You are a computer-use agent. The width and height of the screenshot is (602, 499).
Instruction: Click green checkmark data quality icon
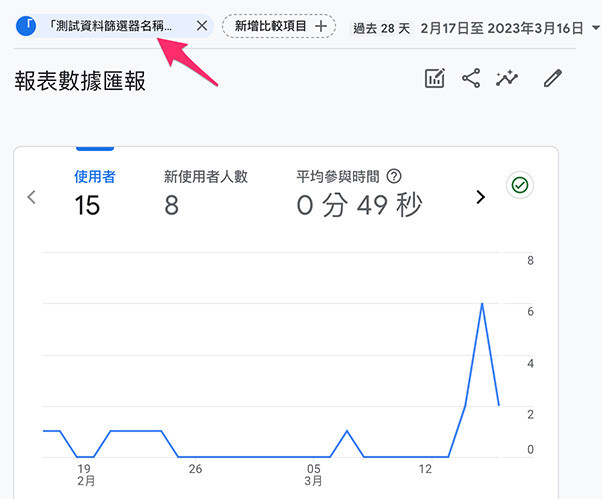pyautogui.click(x=520, y=185)
